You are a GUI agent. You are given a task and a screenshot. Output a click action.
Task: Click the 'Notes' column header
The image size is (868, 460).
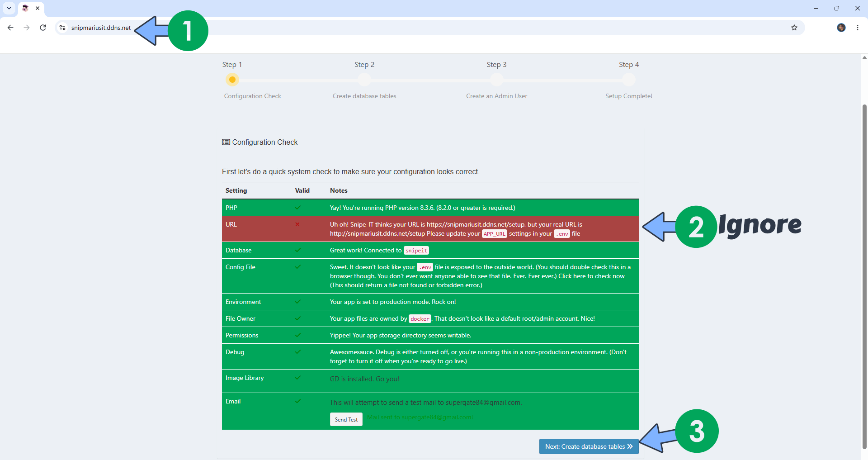click(339, 190)
